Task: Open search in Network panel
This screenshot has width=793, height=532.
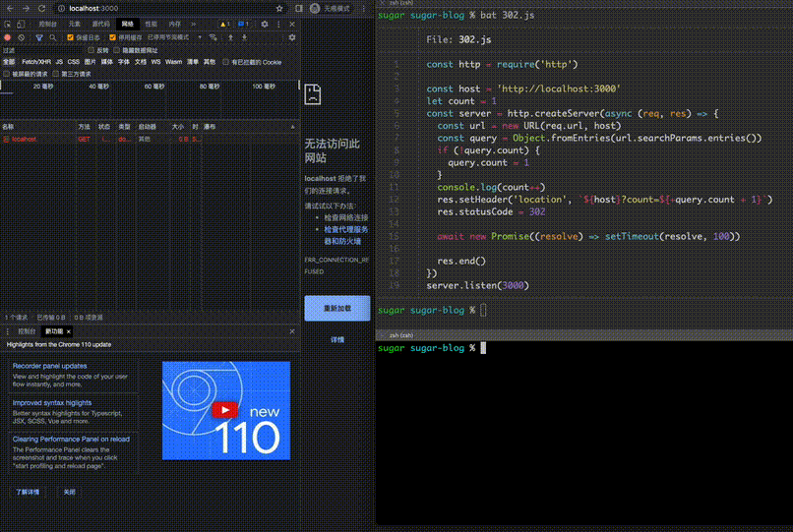Action: click(x=52, y=37)
